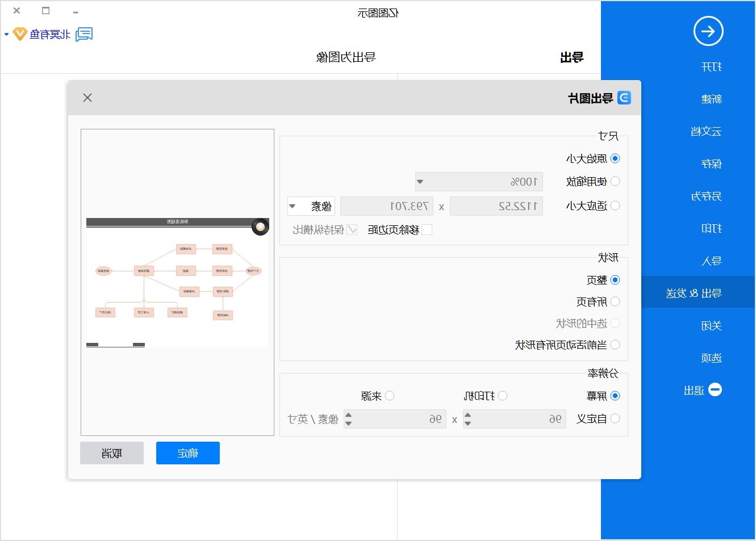Select the 原始大小 radio button

point(615,158)
